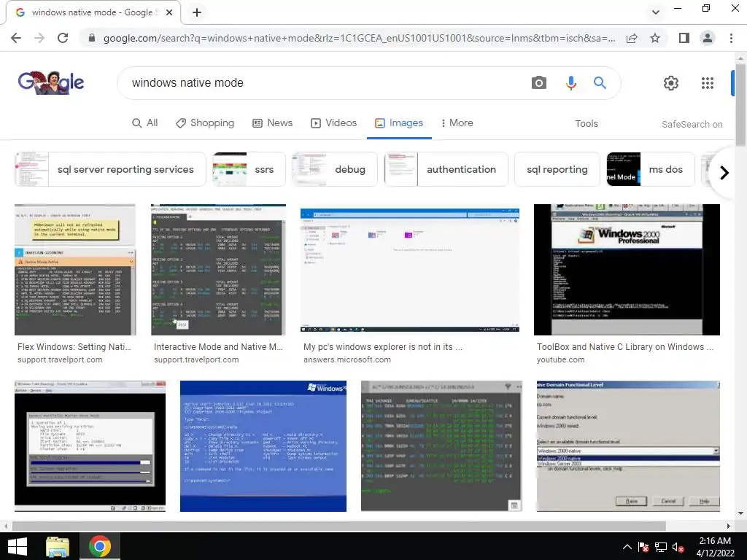747x560 pixels.
Task: Open the tab search chevron
Action: click(x=656, y=12)
